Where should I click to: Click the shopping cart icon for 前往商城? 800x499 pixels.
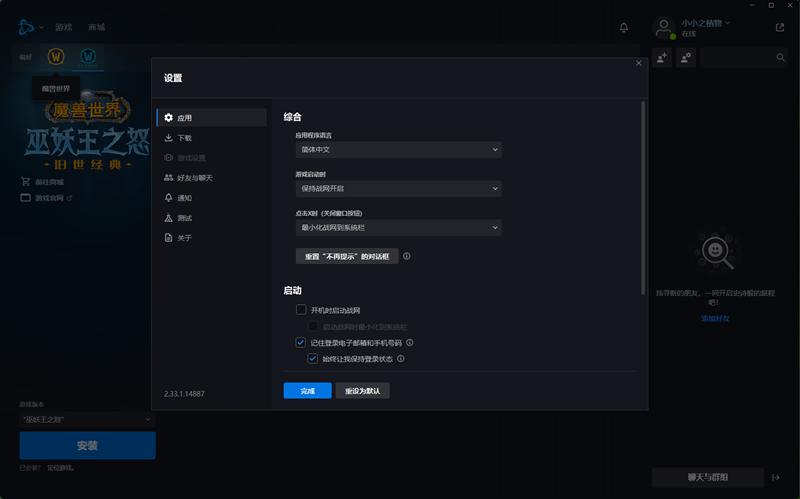tap(26, 182)
